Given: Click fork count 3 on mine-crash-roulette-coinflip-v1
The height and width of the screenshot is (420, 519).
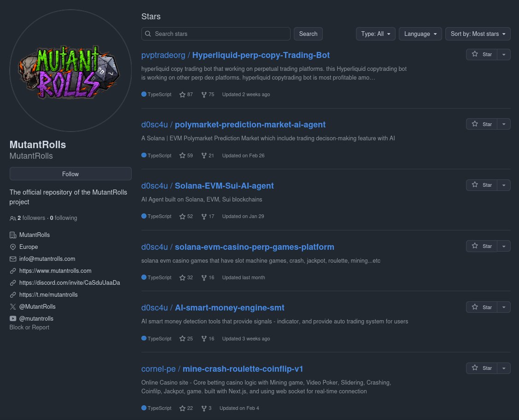Looking at the screenshot, I should click(206, 408).
